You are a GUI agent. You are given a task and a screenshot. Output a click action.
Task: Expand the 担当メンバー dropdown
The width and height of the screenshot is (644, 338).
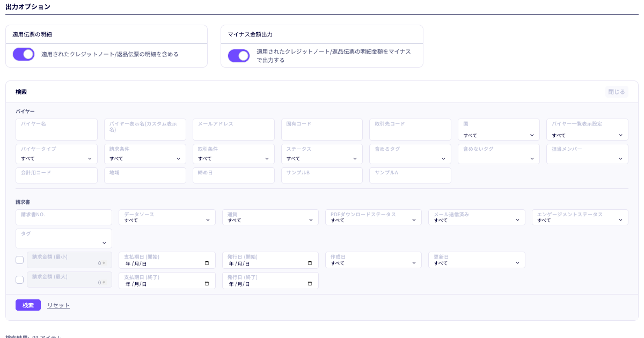click(587, 154)
